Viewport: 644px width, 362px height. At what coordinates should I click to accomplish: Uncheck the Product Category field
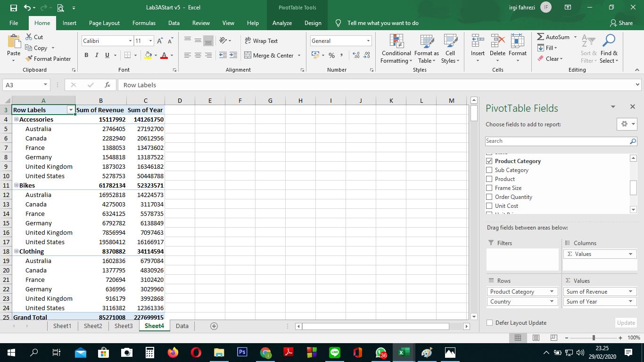(x=489, y=161)
